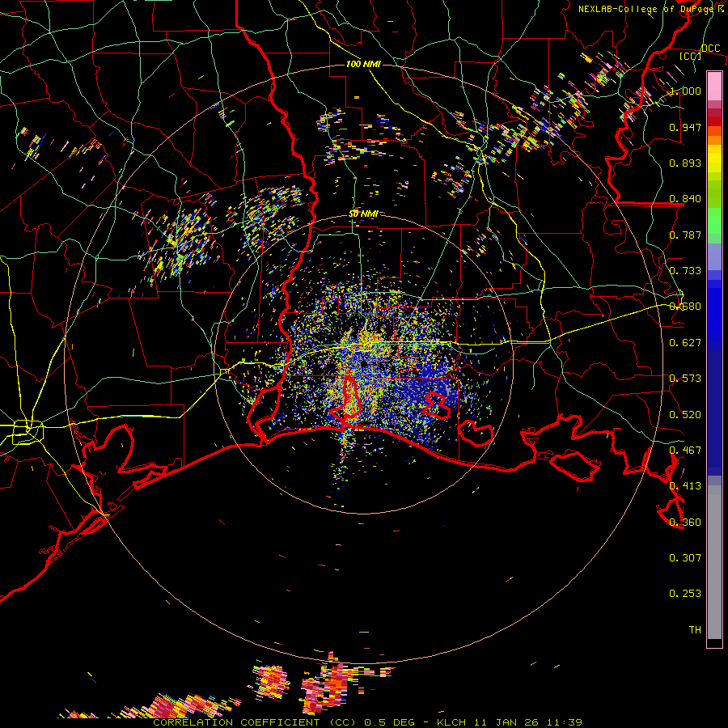Pick the gray color bar segment

coord(714,562)
